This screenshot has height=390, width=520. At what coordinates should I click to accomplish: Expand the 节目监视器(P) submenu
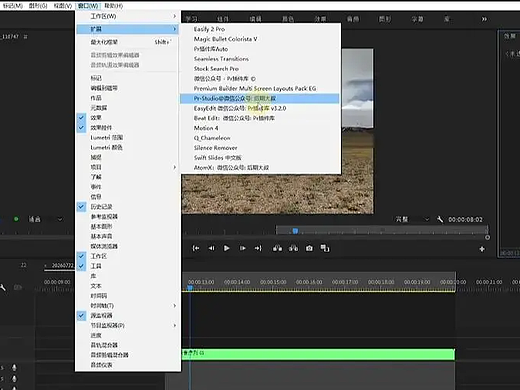click(x=128, y=325)
